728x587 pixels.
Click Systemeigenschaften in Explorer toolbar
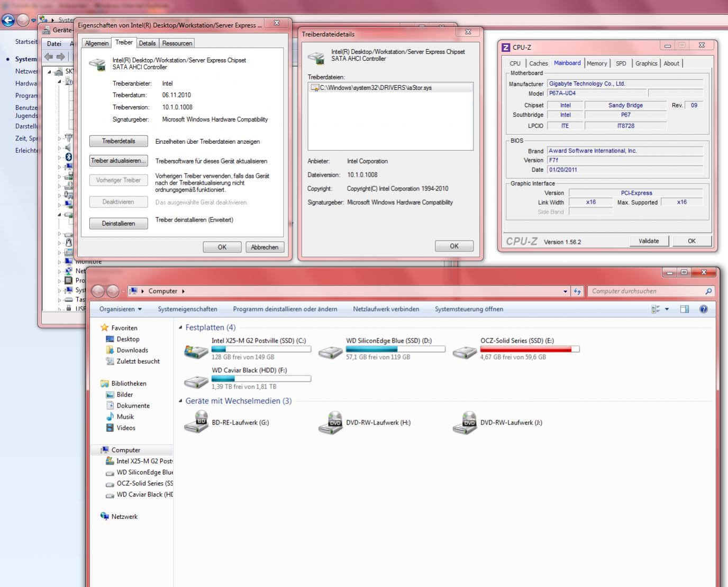[x=187, y=309]
